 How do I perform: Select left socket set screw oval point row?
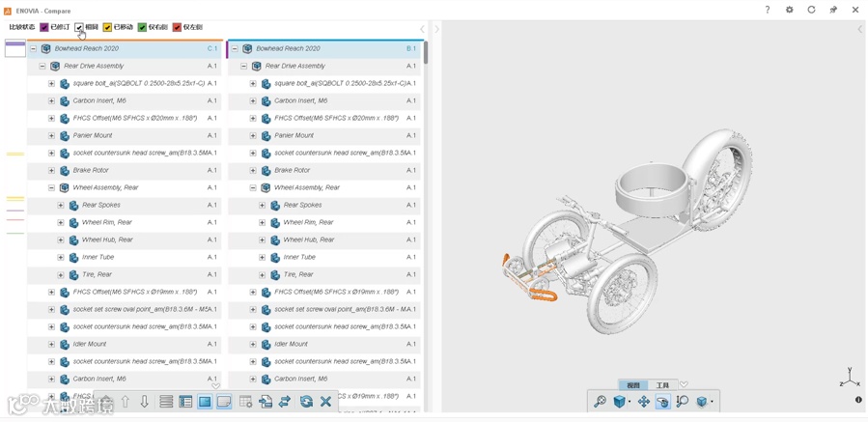[x=124, y=310]
